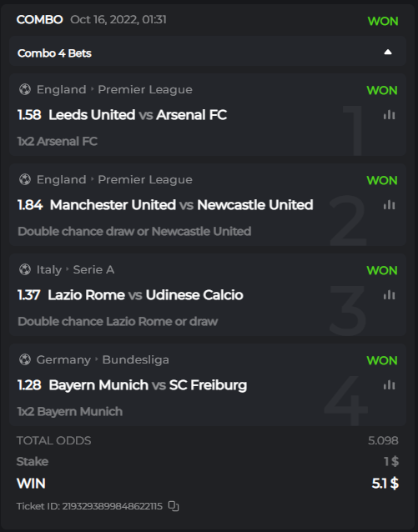Screen dimensions: 418x532
Task: Click Germany Bundesliga league label
Action: point(103,359)
